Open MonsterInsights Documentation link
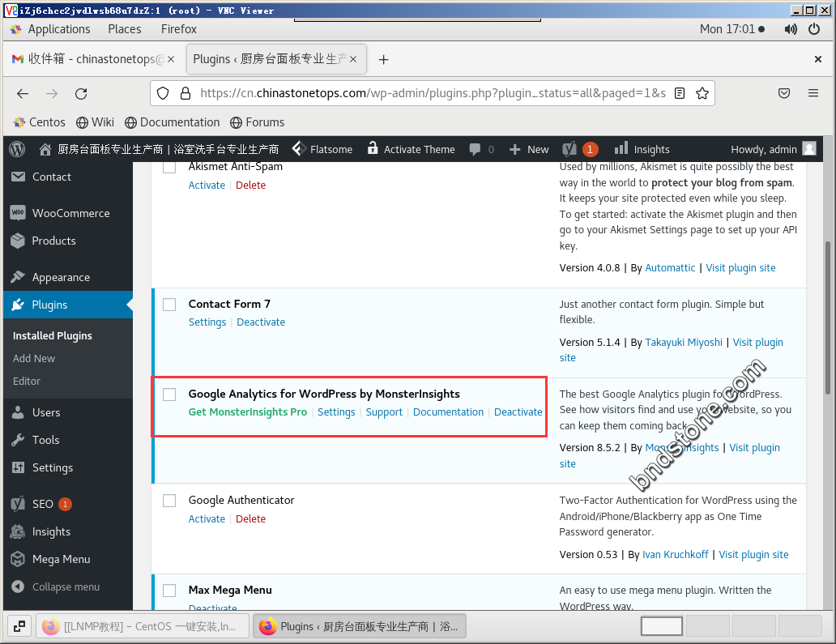836x644 pixels. pos(449,412)
